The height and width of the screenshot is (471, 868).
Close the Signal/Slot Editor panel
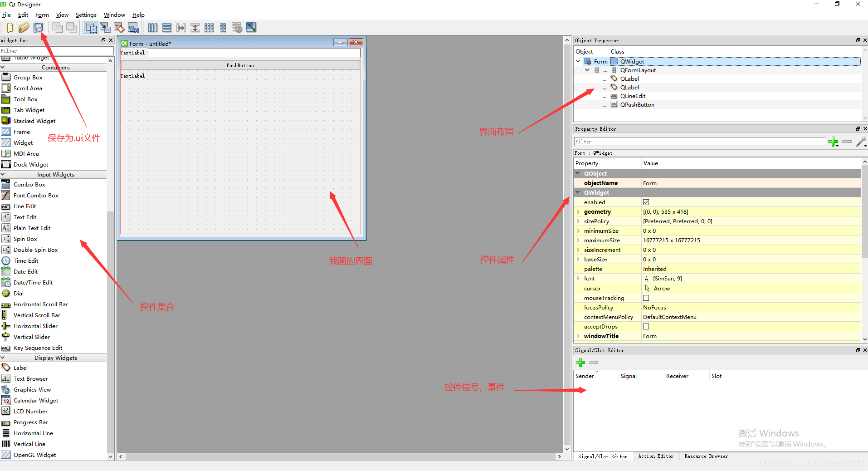click(x=865, y=350)
